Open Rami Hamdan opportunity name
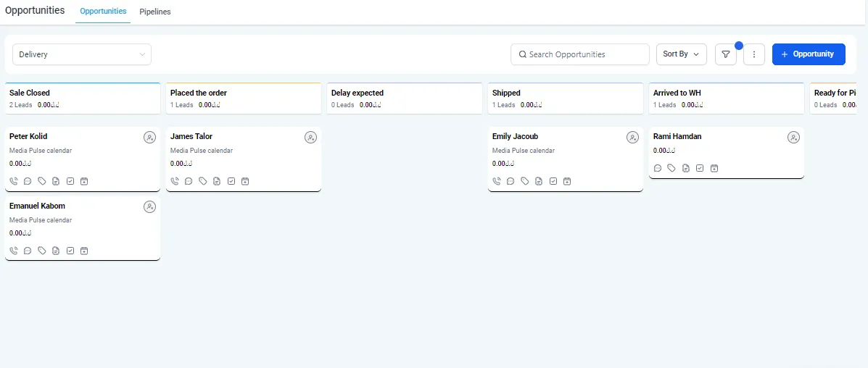 (x=677, y=136)
